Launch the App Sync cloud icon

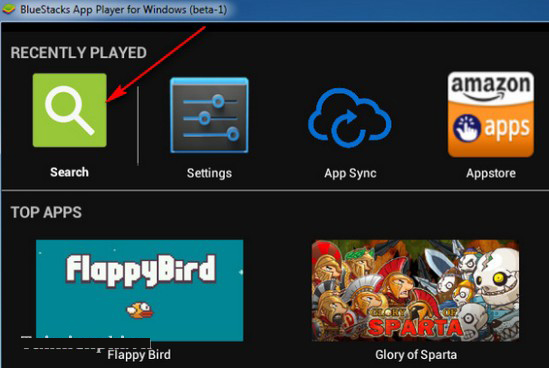350,118
